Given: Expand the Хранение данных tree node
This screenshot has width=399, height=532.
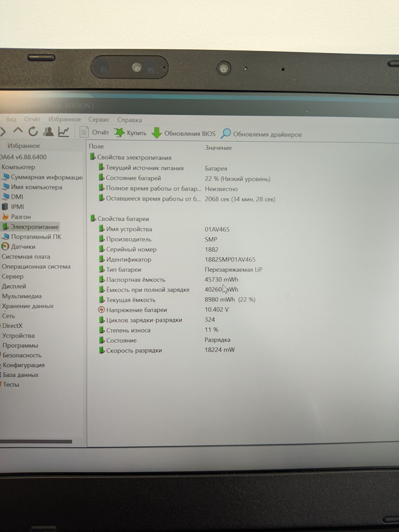Looking at the screenshot, I should click(x=28, y=306).
